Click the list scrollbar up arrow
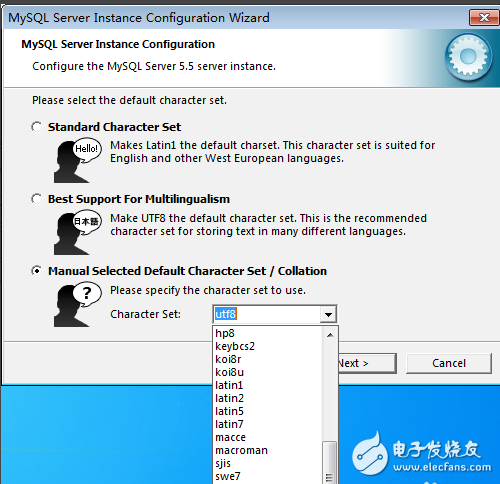The height and width of the screenshot is (484, 500). click(330, 335)
